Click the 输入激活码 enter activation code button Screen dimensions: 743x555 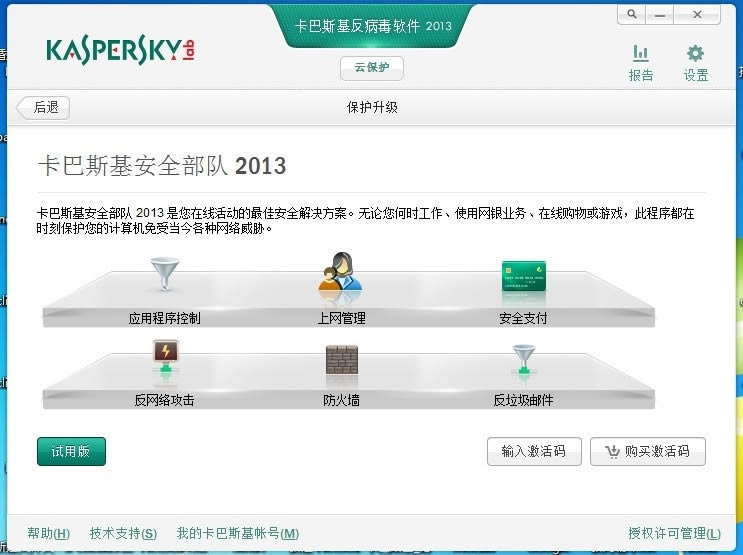(534, 451)
